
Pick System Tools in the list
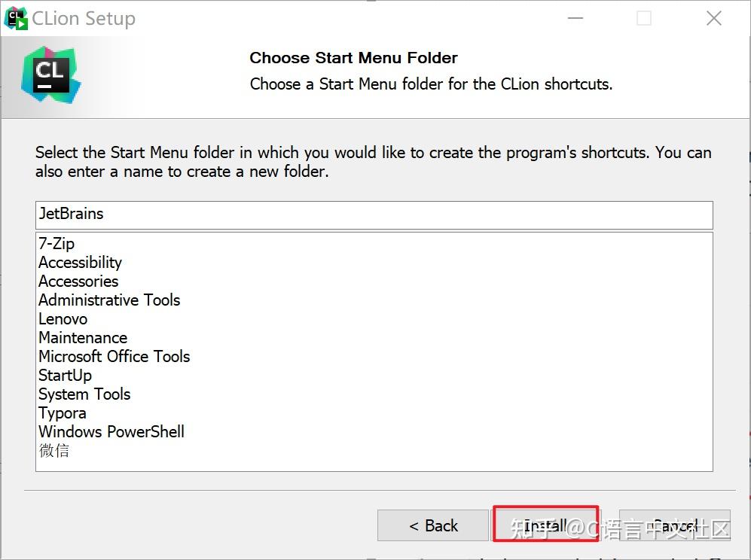84,394
